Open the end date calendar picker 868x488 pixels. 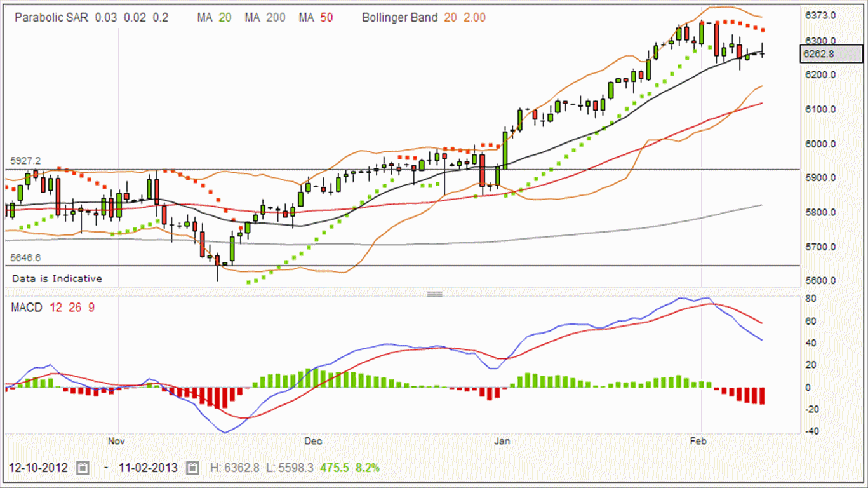[x=192, y=468]
